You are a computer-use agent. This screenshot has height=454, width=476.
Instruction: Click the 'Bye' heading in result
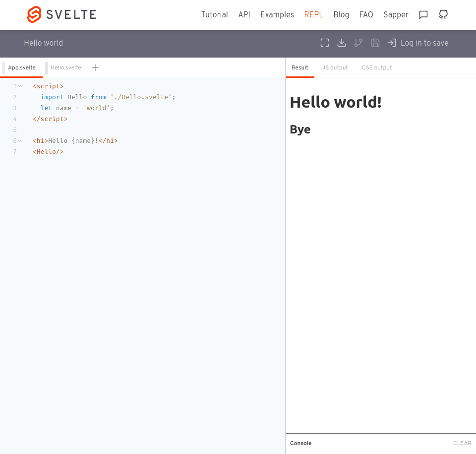(x=300, y=130)
